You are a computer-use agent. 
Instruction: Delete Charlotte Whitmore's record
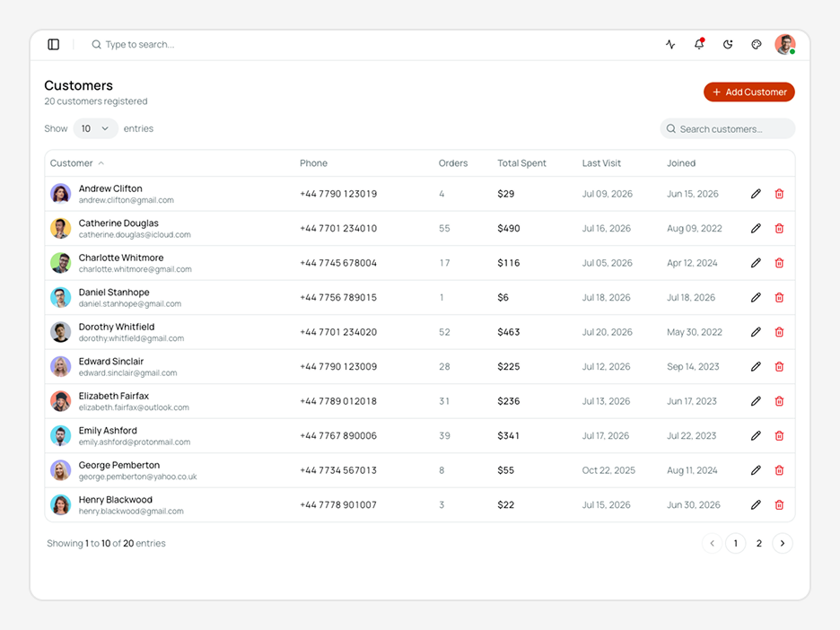(x=780, y=263)
